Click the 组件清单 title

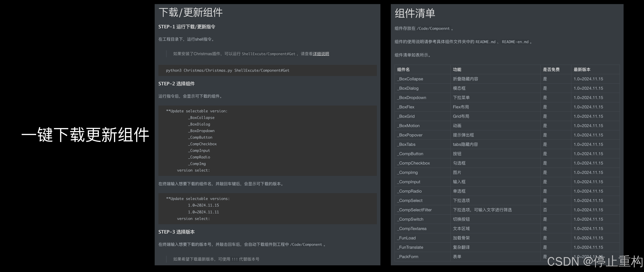click(x=415, y=13)
